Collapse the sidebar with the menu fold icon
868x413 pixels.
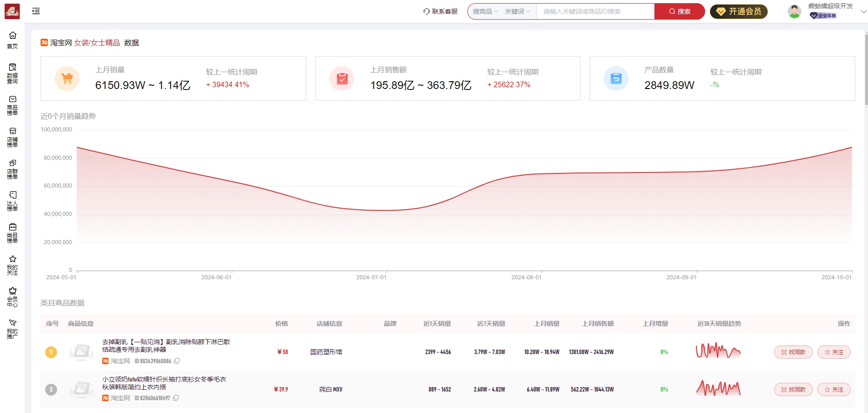(x=36, y=11)
